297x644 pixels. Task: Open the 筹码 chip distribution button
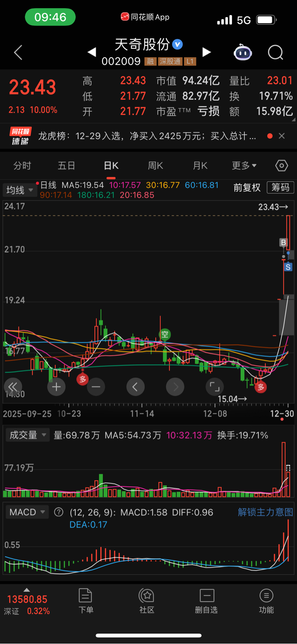[x=280, y=187]
